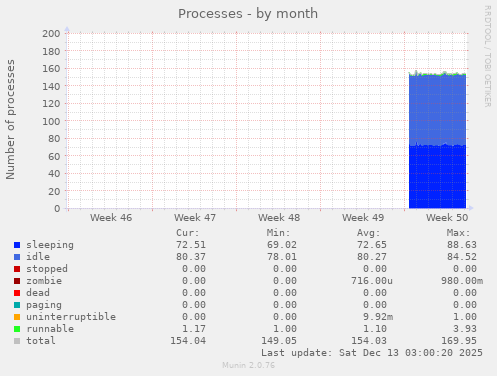Click the 'paging' legend label

point(44,305)
